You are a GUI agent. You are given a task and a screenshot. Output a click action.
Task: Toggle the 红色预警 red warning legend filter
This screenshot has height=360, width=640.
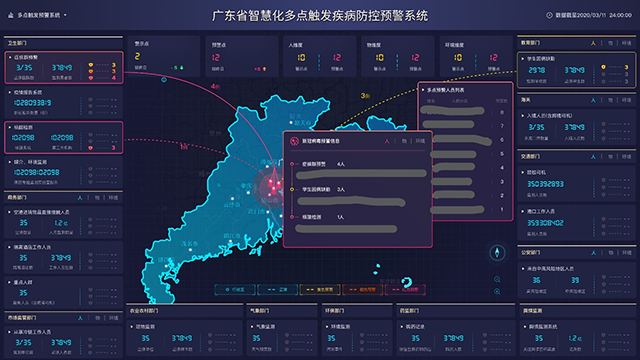[x=405, y=289]
